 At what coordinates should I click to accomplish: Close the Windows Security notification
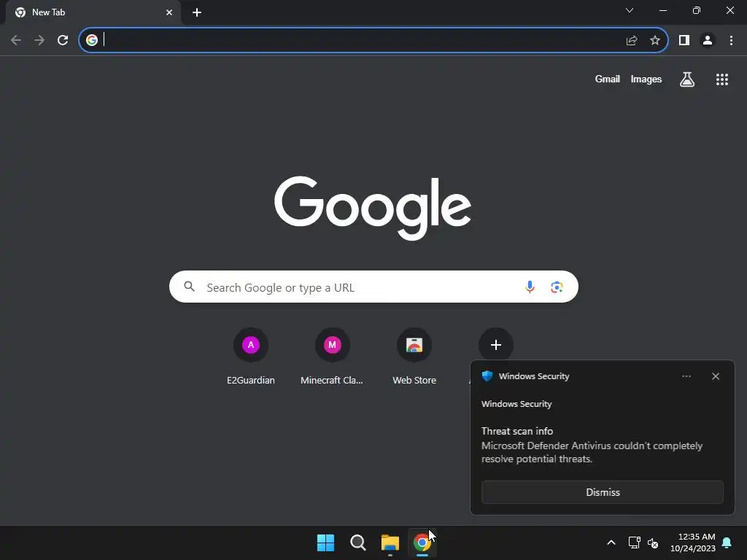click(x=716, y=376)
